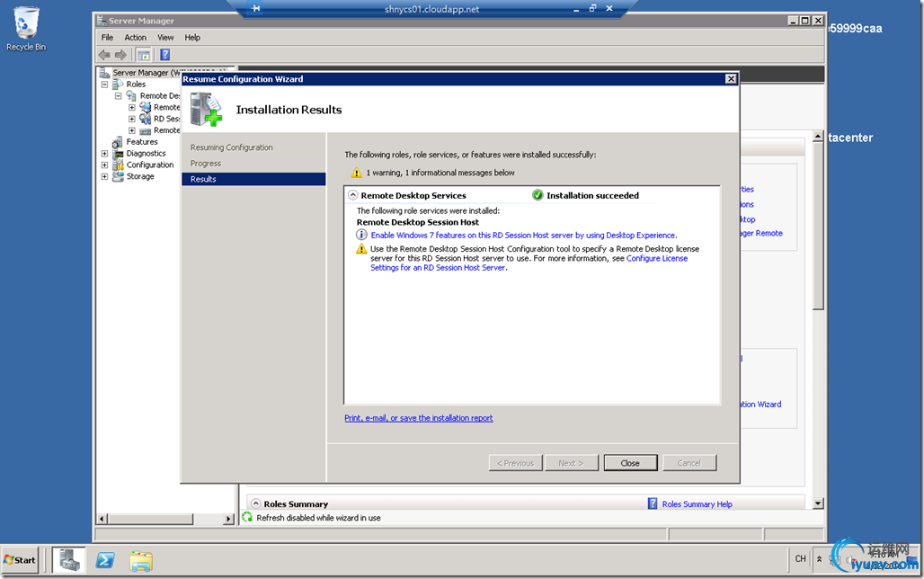Select the Resuming Configuration wizard step
924x579 pixels.
(232, 147)
